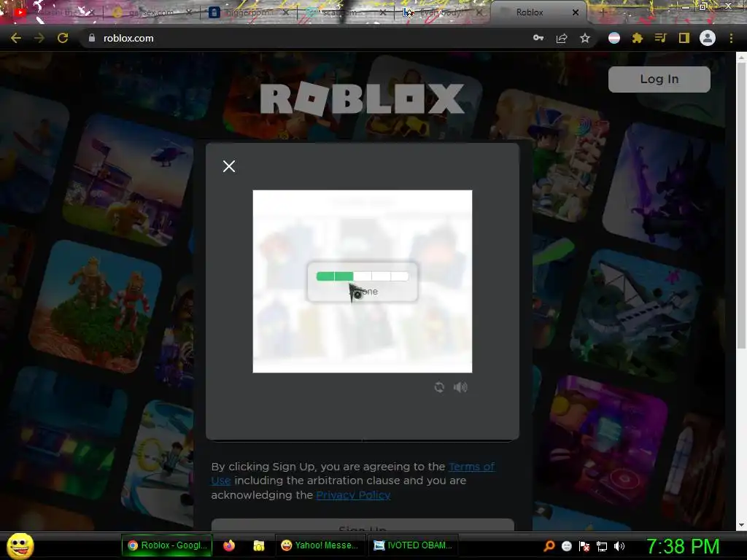Close the Roblox tab
The image size is (747, 560).
tap(575, 13)
